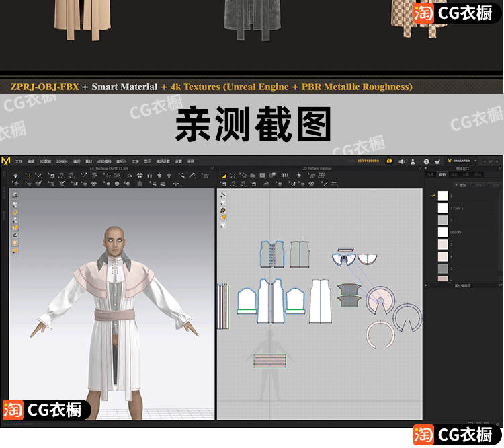Click the round dark icon in 2D window's vertical strip
504x448 pixels.
(x=223, y=210)
